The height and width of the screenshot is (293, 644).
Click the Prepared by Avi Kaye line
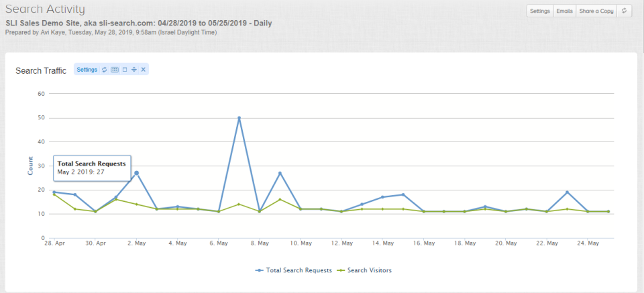point(111,32)
